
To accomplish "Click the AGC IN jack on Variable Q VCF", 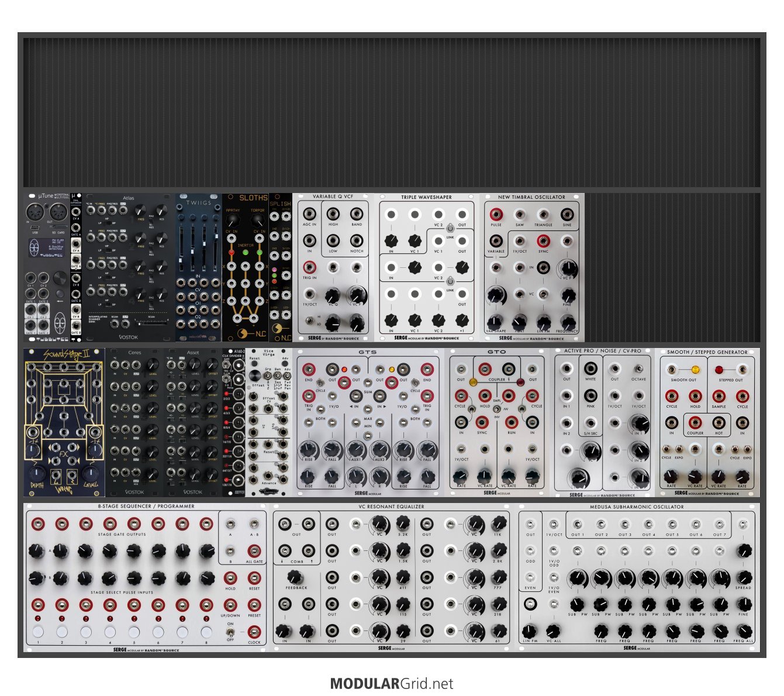I will pyautogui.click(x=309, y=213).
